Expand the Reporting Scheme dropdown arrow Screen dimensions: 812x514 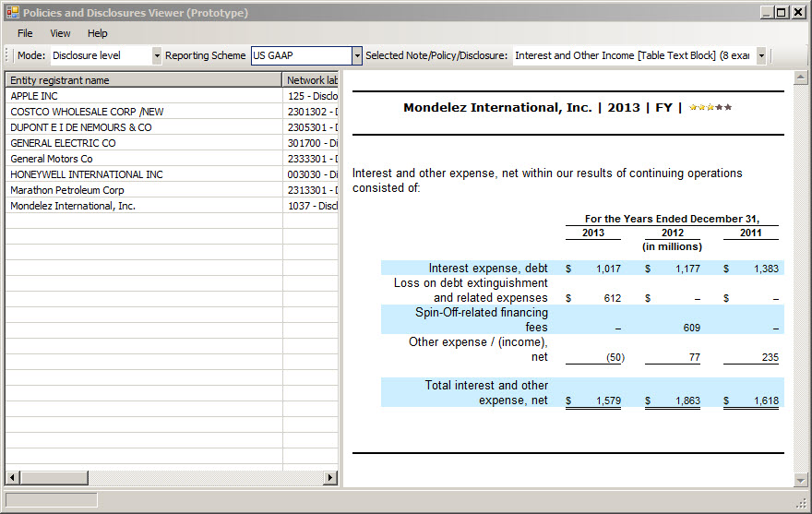click(357, 55)
